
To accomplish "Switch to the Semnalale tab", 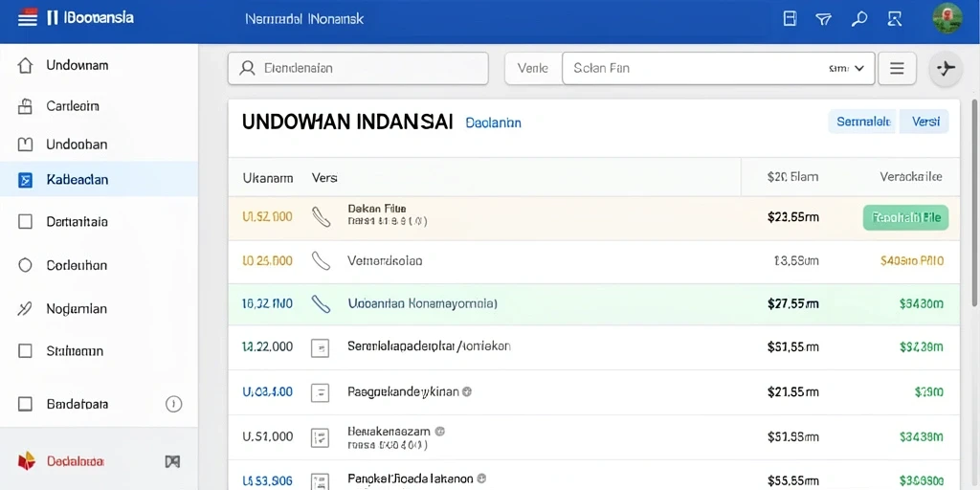I will [x=863, y=122].
